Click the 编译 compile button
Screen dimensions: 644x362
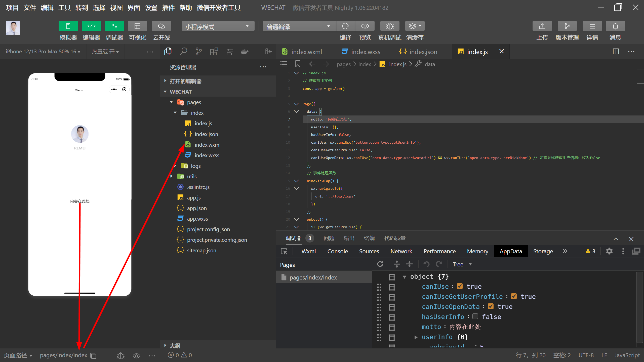click(x=345, y=26)
